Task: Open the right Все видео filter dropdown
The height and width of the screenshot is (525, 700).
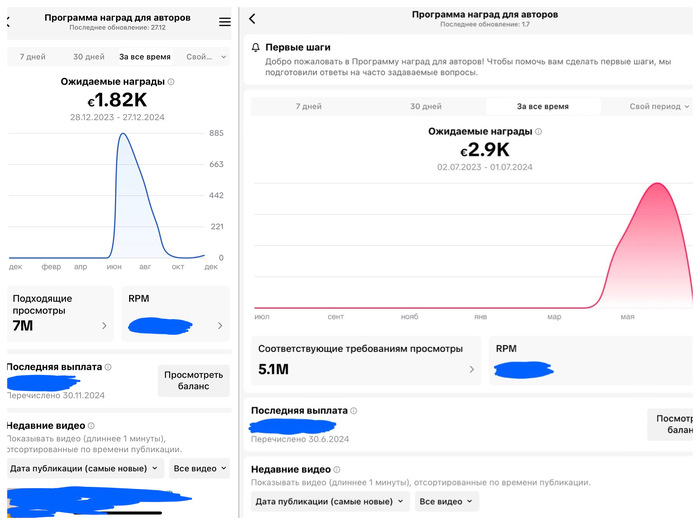Action: (x=448, y=501)
